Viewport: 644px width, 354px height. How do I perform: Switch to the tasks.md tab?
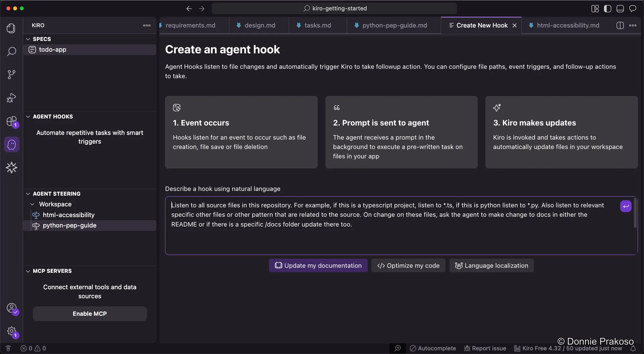(x=317, y=25)
